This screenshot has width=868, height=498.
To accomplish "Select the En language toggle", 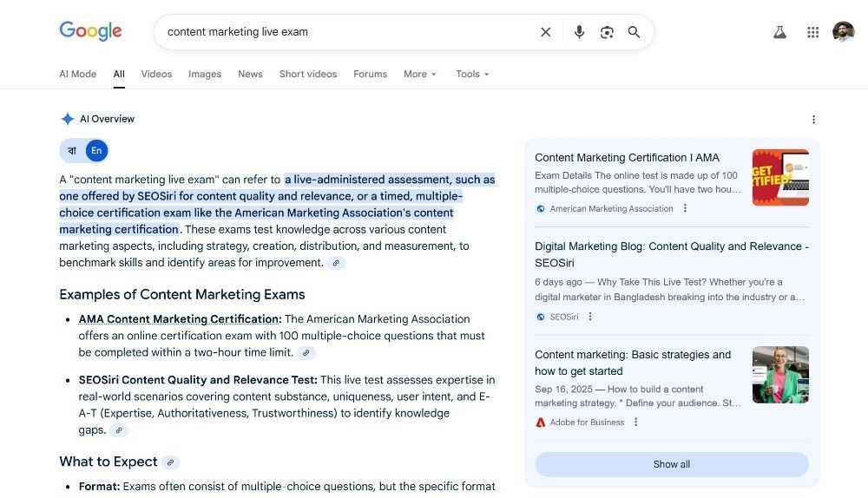I will click(x=96, y=150).
